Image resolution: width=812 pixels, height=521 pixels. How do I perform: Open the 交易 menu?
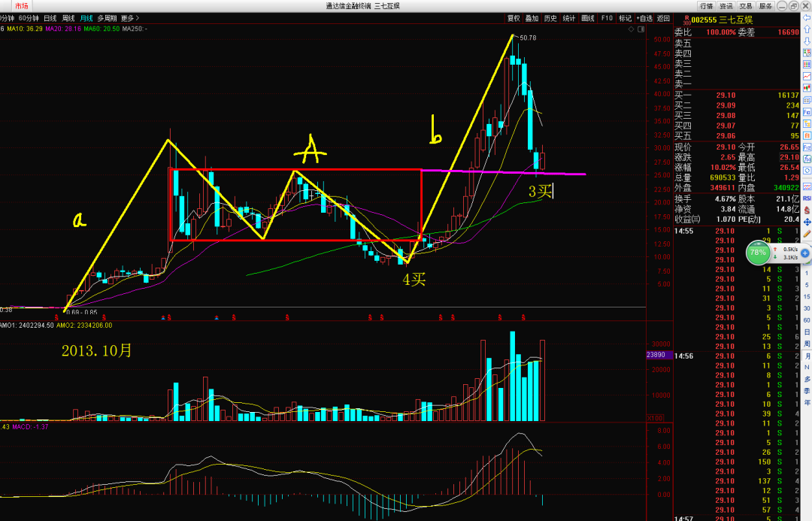coord(746,6)
